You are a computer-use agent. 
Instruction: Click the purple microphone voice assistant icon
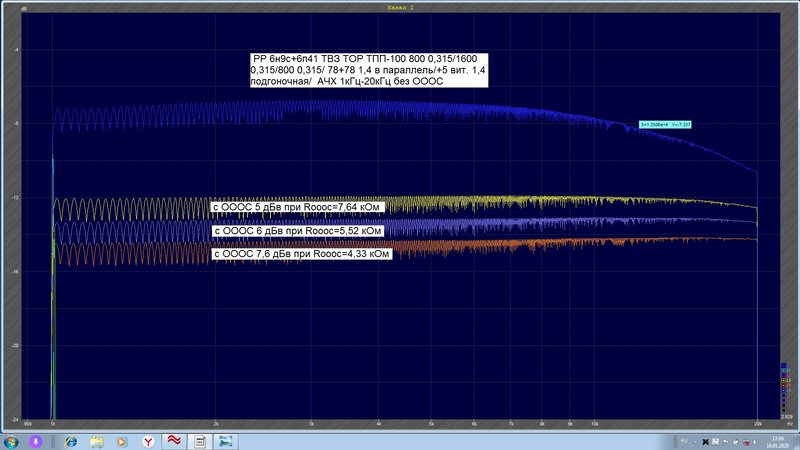pyautogui.click(x=35, y=441)
